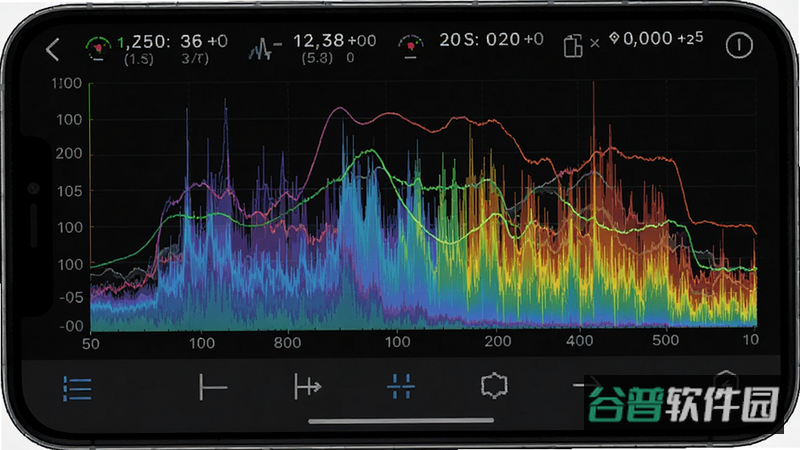The height and width of the screenshot is (450, 800).
Task: Select the marker with right arrow tool
Action: tap(308, 386)
